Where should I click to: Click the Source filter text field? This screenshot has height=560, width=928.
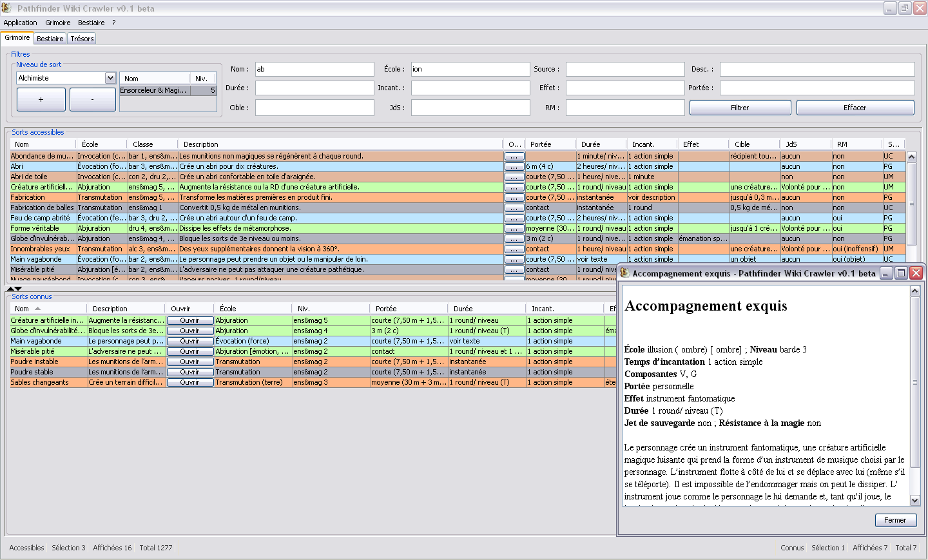pyautogui.click(x=624, y=69)
